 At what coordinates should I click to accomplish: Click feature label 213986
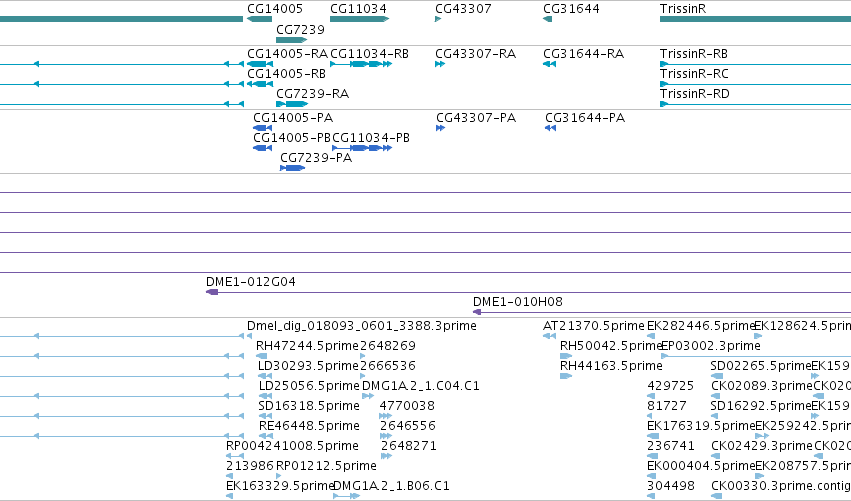tap(250, 466)
